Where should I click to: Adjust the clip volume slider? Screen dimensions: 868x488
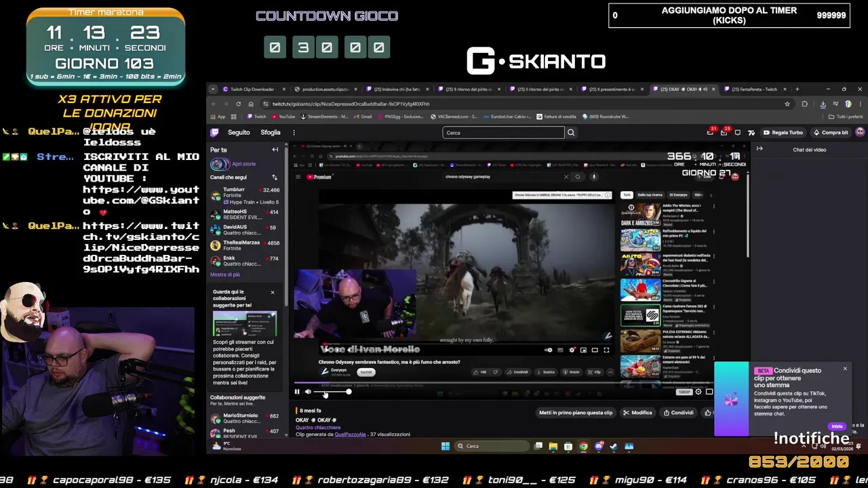(x=332, y=392)
